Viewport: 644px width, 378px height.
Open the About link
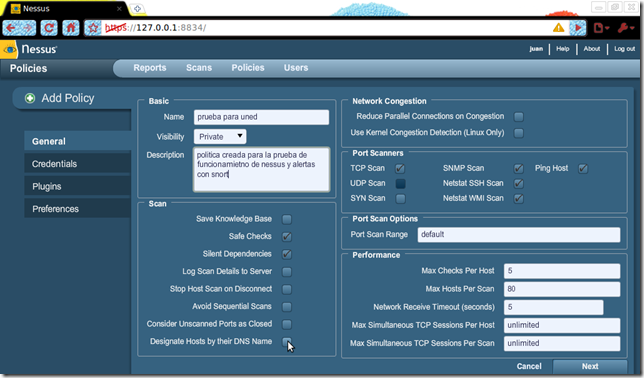click(591, 49)
